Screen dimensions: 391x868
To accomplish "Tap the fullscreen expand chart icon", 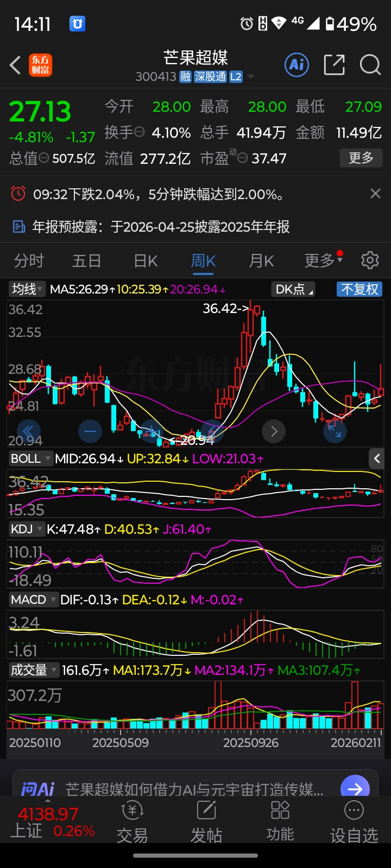I will coord(335,431).
